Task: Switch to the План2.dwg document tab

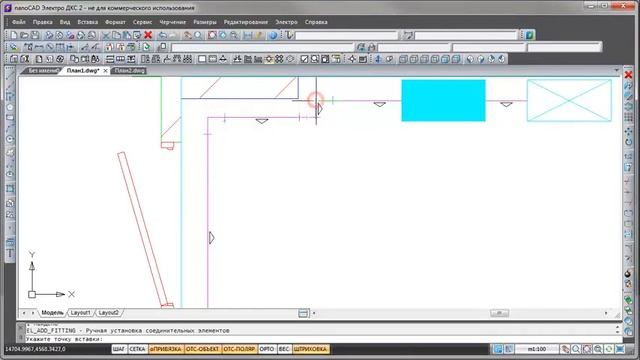Action: 129,71
